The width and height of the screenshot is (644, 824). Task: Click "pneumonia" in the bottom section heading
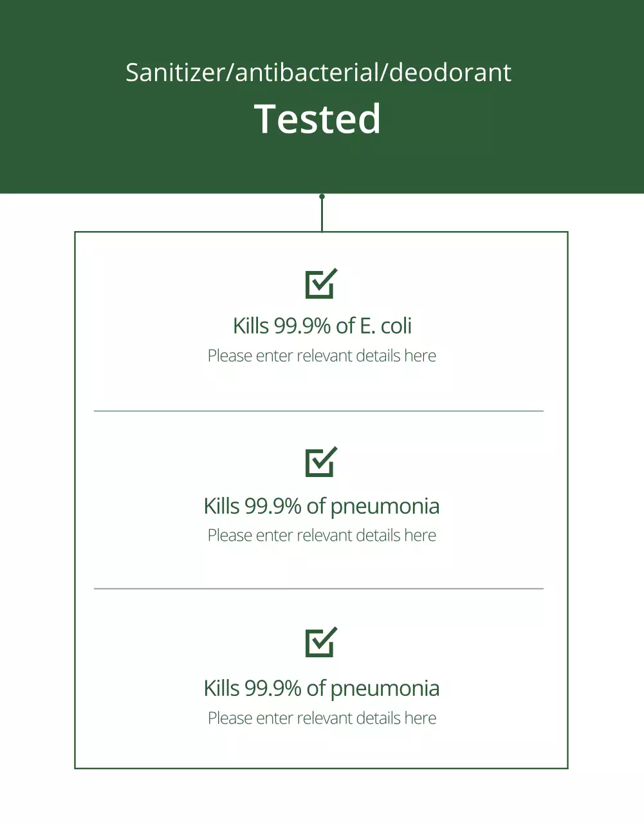(385, 688)
